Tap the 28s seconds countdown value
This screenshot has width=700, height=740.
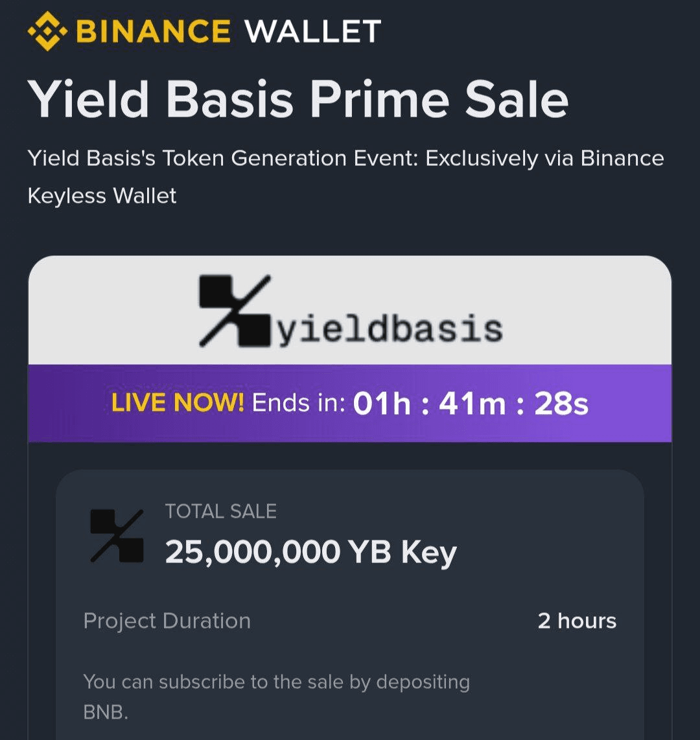tap(561, 404)
